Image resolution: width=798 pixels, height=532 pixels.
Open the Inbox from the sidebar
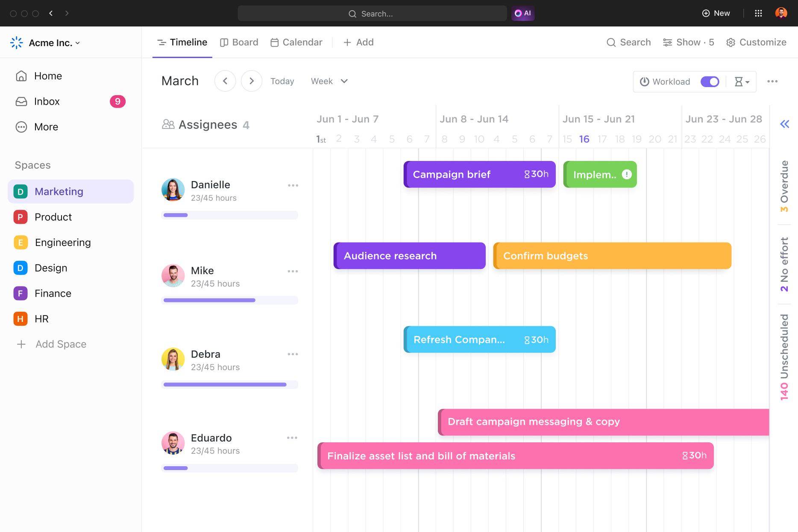[47, 101]
